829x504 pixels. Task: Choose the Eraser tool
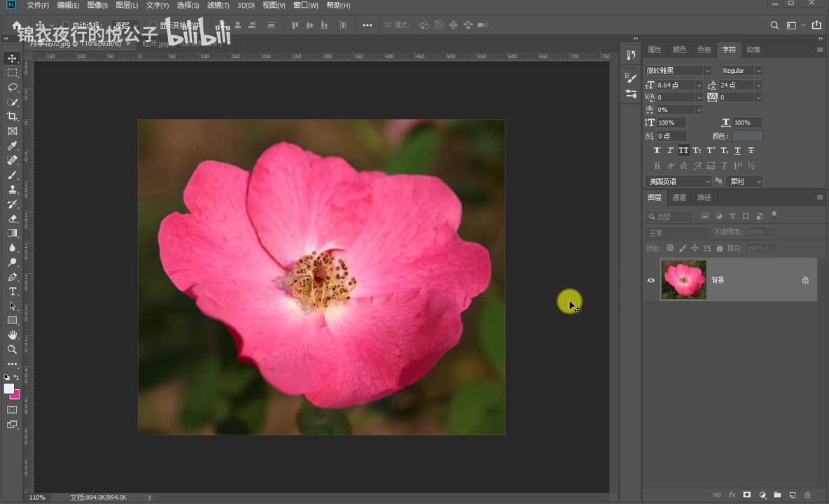(12, 218)
